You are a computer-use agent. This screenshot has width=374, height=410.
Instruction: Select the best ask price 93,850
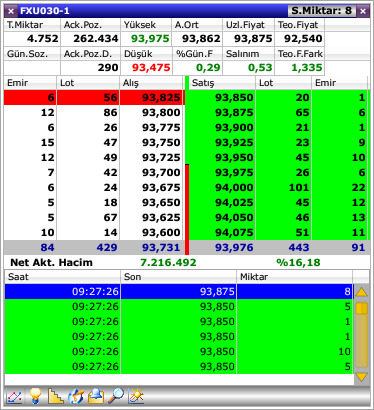[234, 98]
